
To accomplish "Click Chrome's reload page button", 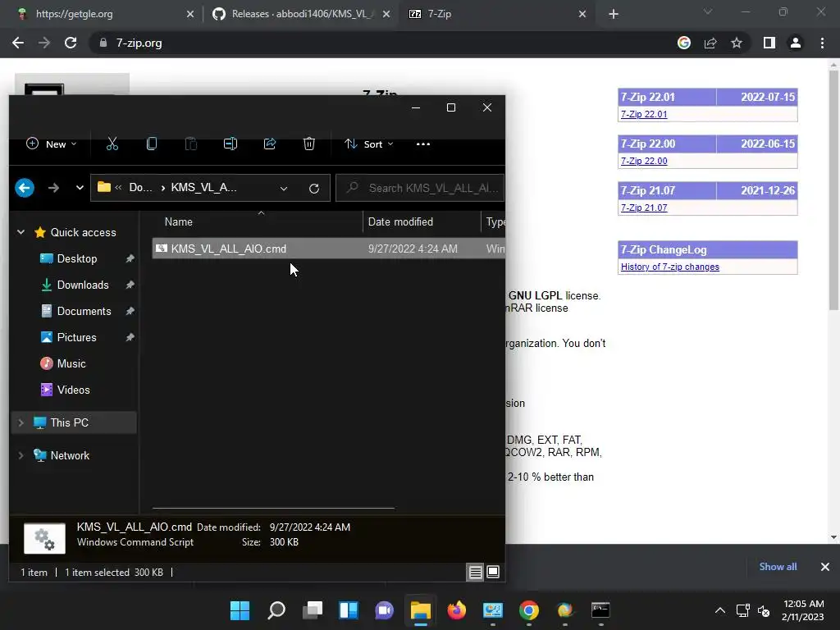I will point(71,43).
